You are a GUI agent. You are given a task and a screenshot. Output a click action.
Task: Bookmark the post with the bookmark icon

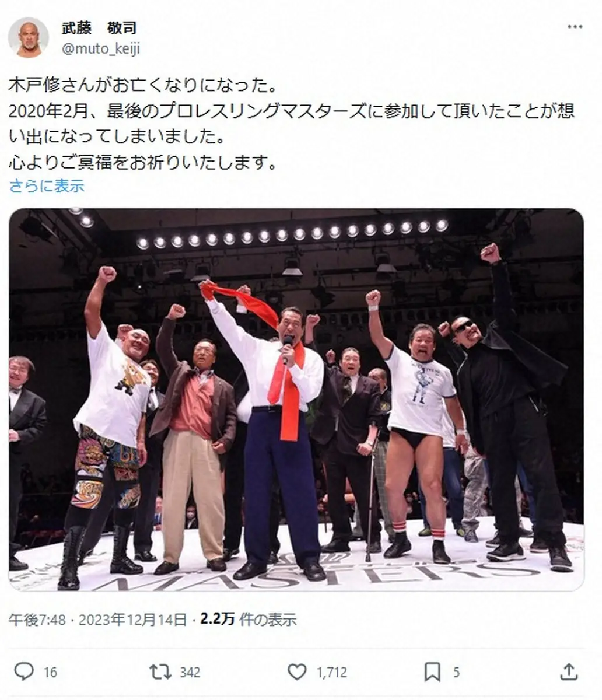point(432,671)
